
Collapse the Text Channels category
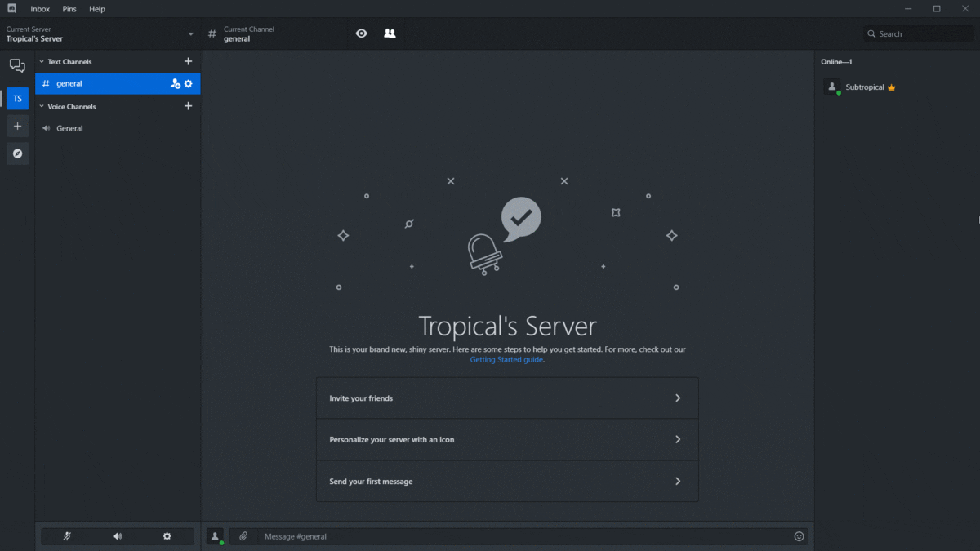click(42, 62)
